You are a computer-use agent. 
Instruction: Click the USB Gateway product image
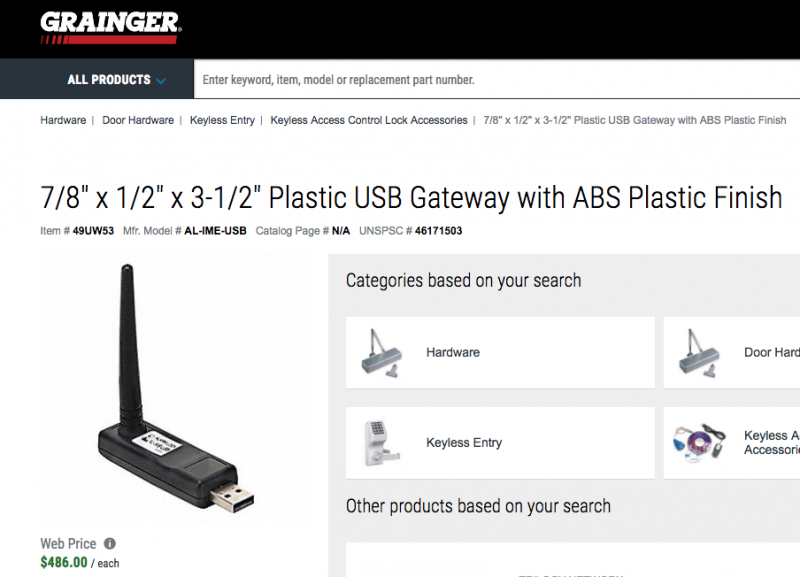(176, 387)
